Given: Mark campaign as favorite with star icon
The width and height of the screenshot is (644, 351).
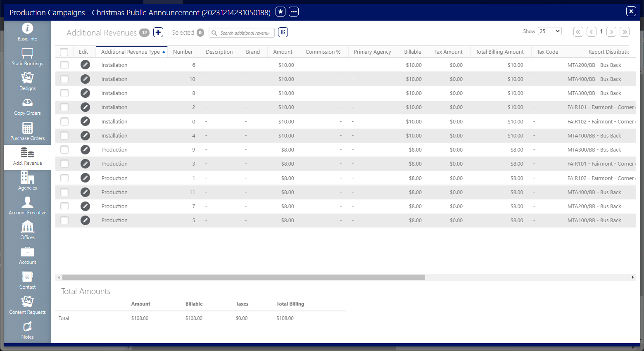Looking at the screenshot, I should coord(280,12).
